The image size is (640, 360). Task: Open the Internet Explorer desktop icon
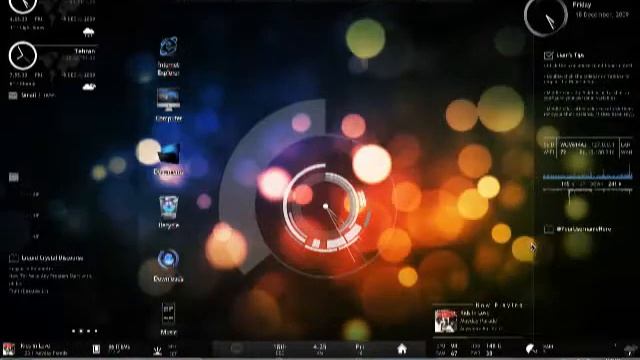169,47
